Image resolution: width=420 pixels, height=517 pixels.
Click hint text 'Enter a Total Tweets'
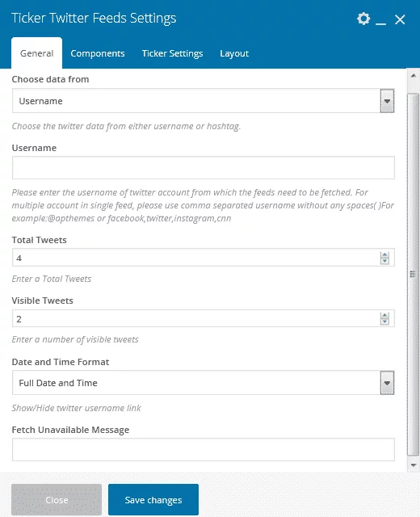tap(52, 279)
